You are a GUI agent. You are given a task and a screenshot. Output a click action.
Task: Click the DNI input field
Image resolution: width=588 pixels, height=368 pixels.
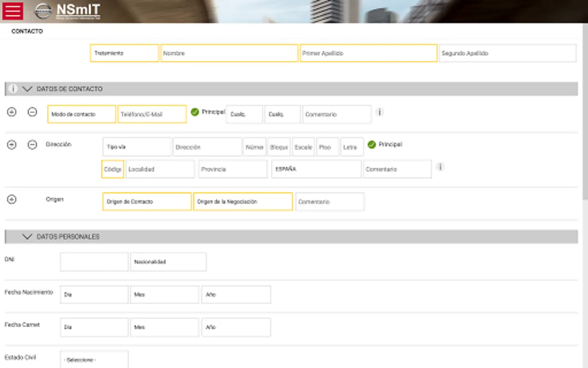coord(94,262)
